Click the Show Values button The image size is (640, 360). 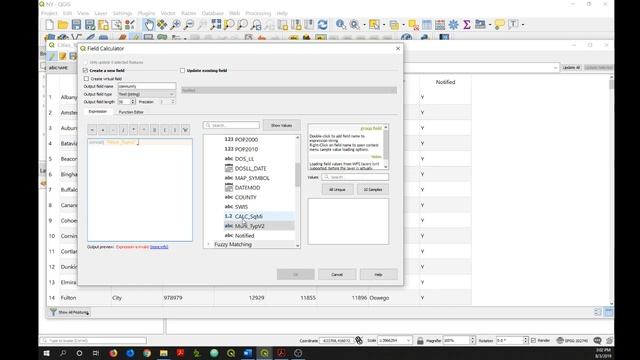click(282, 125)
